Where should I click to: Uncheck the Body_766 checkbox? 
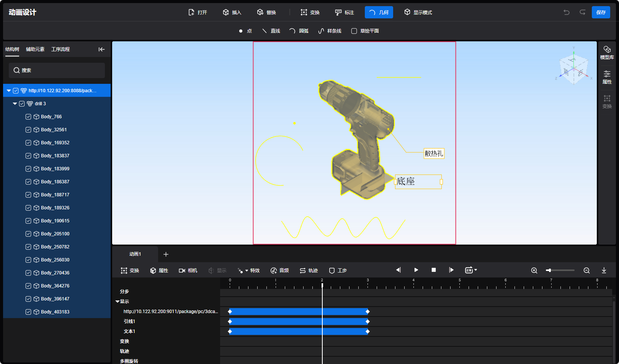point(28,117)
